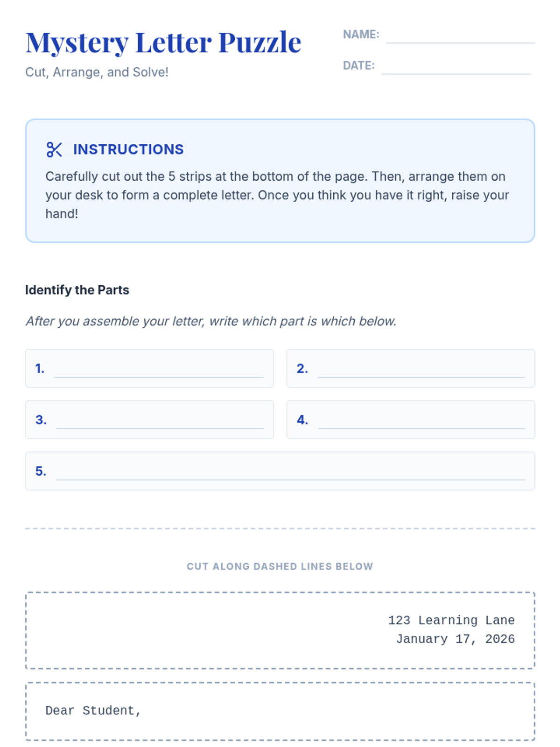This screenshot has height=747, width=560.
Task: Click the instructions paragraph text
Action: [277, 195]
